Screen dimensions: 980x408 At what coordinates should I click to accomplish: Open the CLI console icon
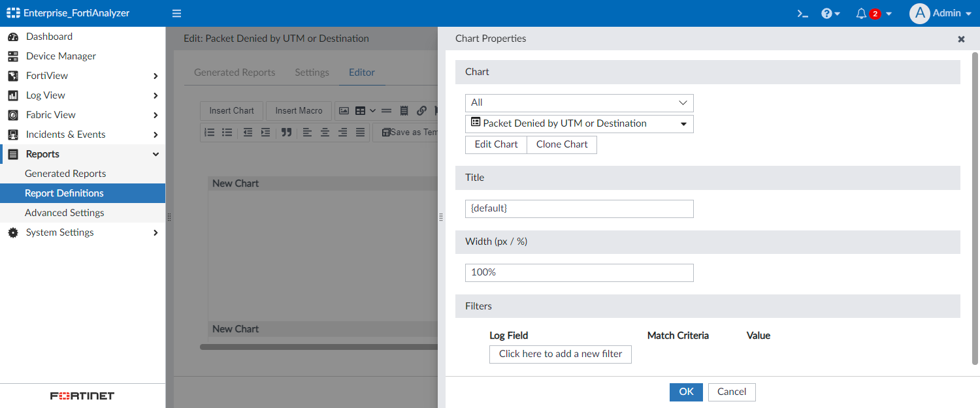coord(803,13)
